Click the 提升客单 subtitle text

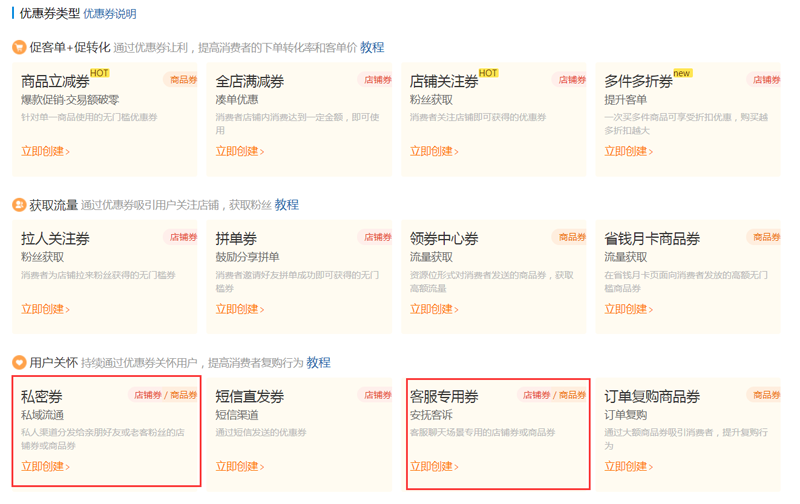(x=626, y=100)
